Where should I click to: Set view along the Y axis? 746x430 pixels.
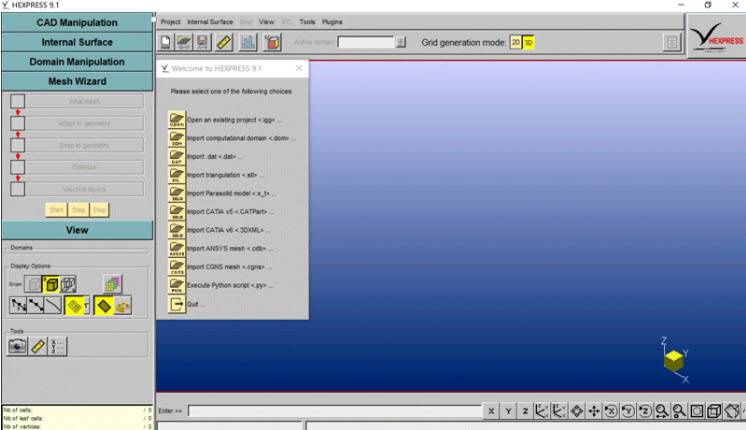[508, 411]
